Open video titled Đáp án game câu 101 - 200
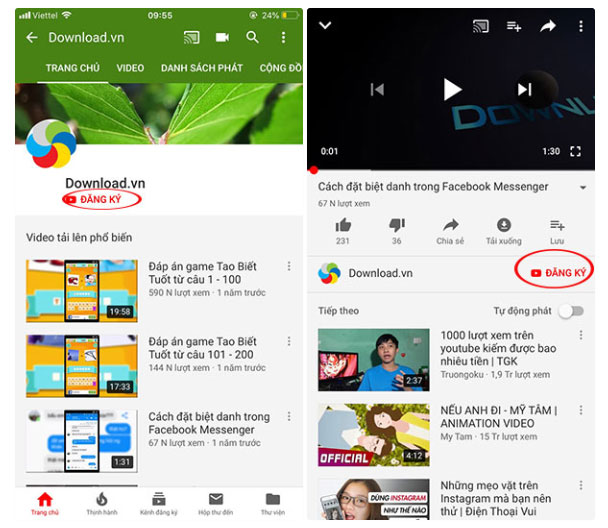Screen dimensions: 608x528 [x=201, y=348]
